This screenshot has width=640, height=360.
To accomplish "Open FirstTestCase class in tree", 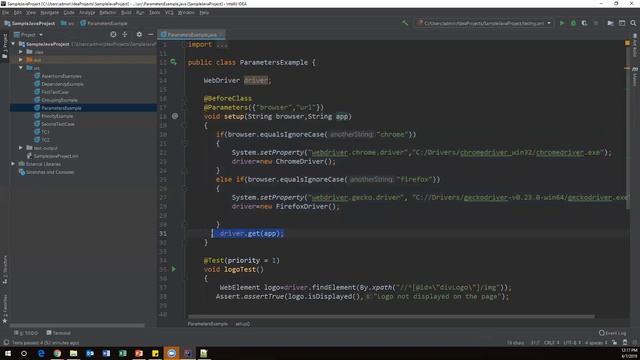I will tap(51, 92).
